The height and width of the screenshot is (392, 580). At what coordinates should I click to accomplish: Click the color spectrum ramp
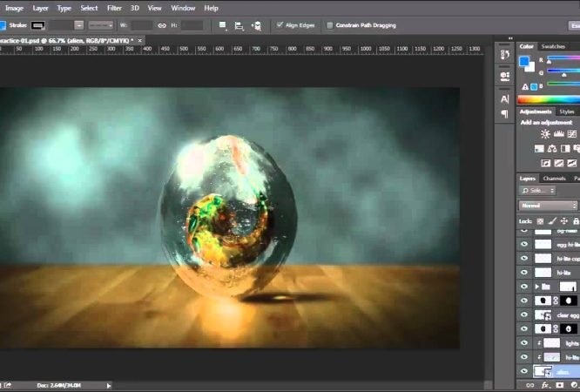tap(549, 100)
